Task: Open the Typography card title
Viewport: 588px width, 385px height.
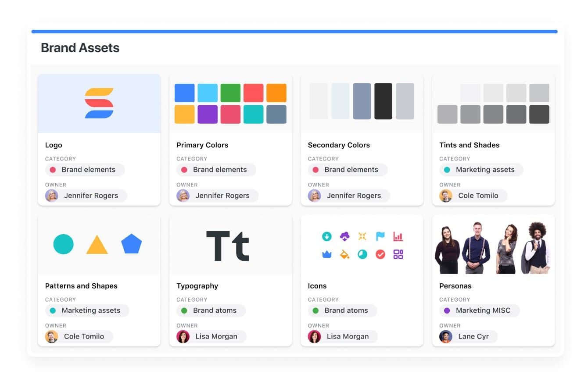Action: click(x=197, y=286)
